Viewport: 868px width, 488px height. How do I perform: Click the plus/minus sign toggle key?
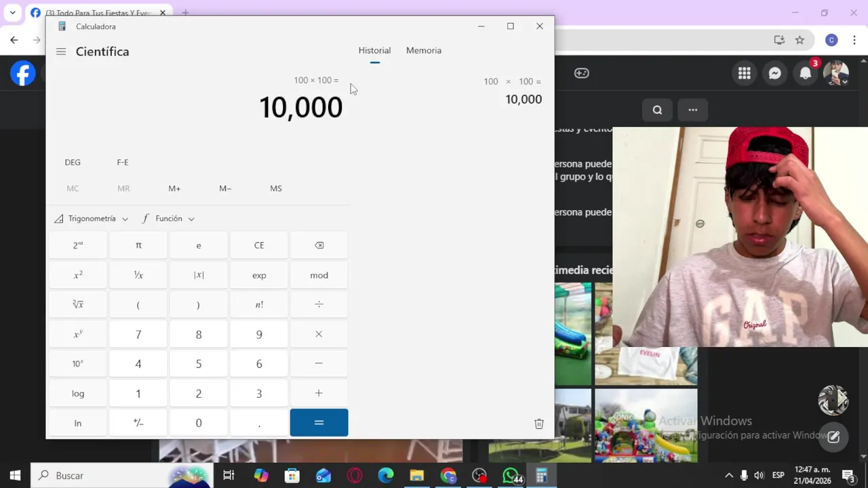point(138,422)
